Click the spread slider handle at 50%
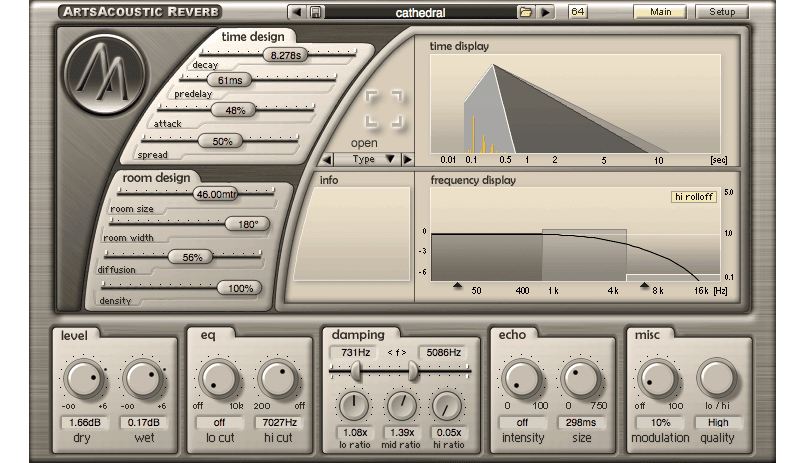This screenshot has height=463, width=805. tap(221, 141)
